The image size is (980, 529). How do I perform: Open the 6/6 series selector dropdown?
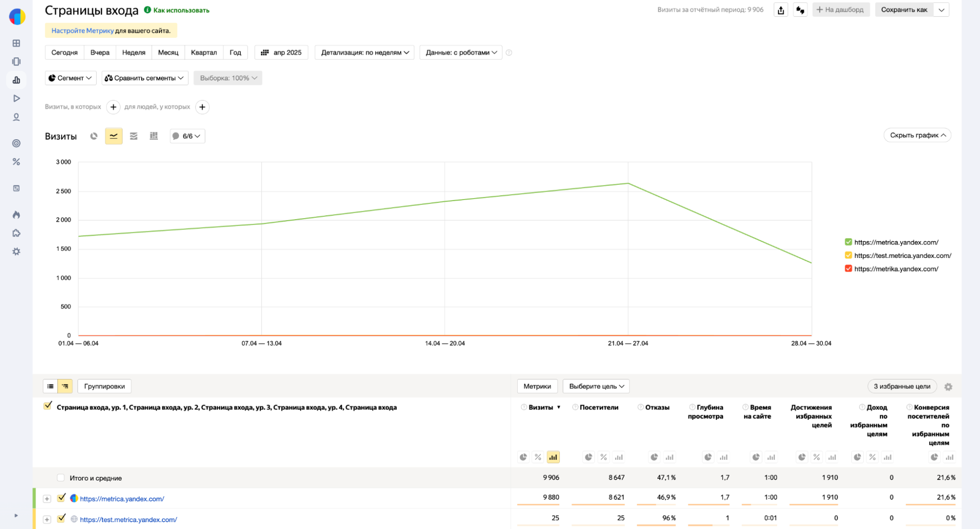[187, 136]
